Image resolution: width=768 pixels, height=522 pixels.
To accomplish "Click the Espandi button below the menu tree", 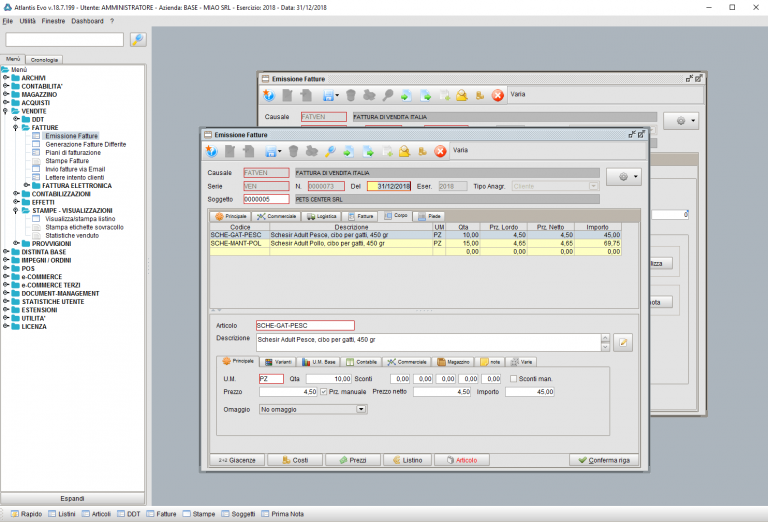I will [72, 498].
